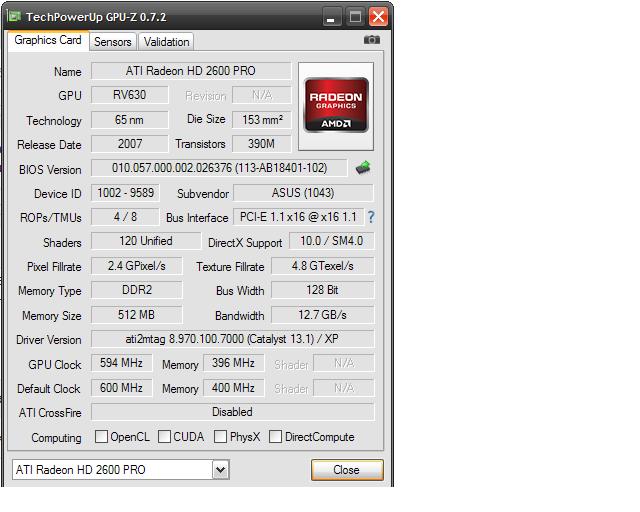Viewport: 640px width, 512px height.
Task: Click the Bus Interface question mark
Action: tap(371, 217)
